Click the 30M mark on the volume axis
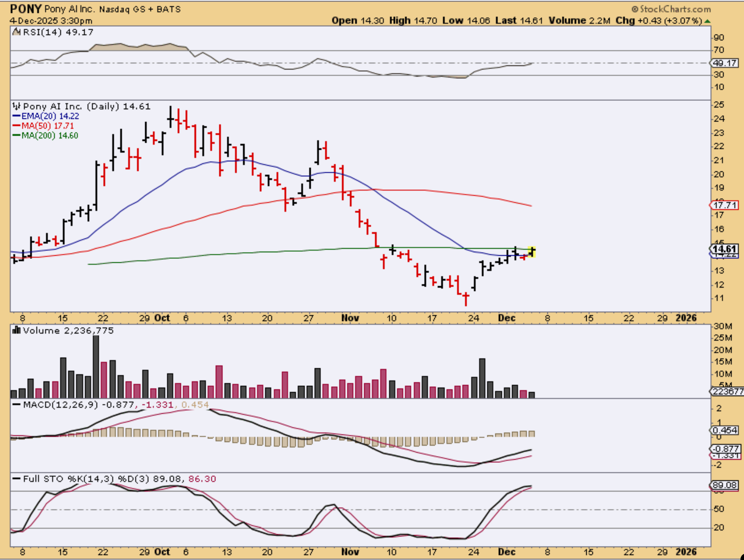Screen dimensions: 744x560 [x=723, y=326]
